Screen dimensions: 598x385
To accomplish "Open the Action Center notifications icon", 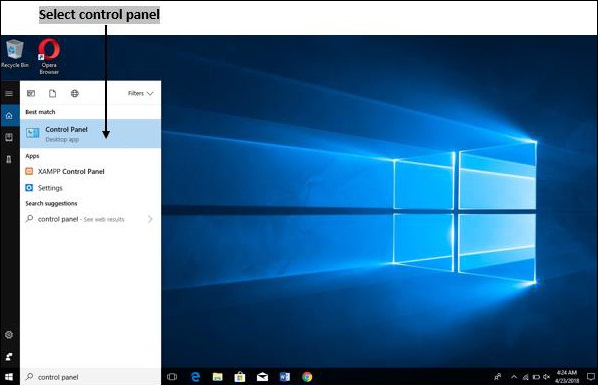I will (x=591, y=377).
